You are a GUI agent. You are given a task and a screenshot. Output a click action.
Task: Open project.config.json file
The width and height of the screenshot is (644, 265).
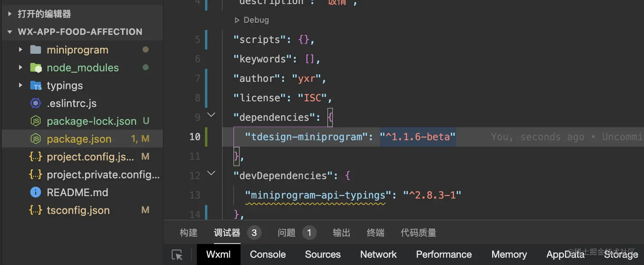coord(91,157)
